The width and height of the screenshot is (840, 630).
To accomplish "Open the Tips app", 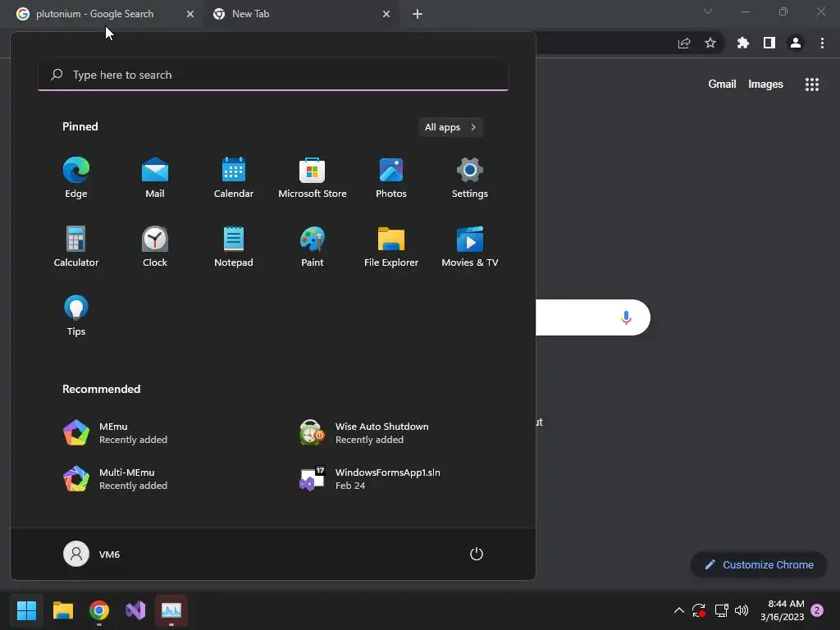I will pyautogui.click(x=76, y=316).
